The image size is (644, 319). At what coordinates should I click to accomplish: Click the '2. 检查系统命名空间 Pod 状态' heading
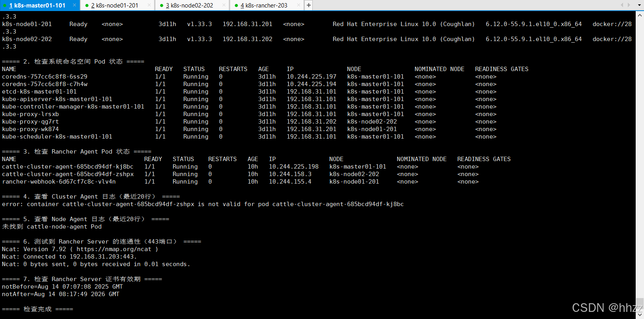tap(73, 62)
